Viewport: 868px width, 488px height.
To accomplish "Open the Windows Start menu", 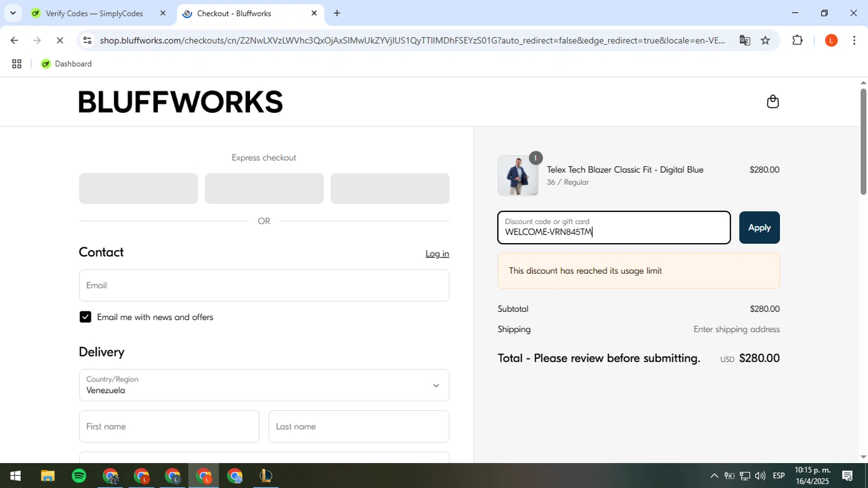I will pos(16,476).
